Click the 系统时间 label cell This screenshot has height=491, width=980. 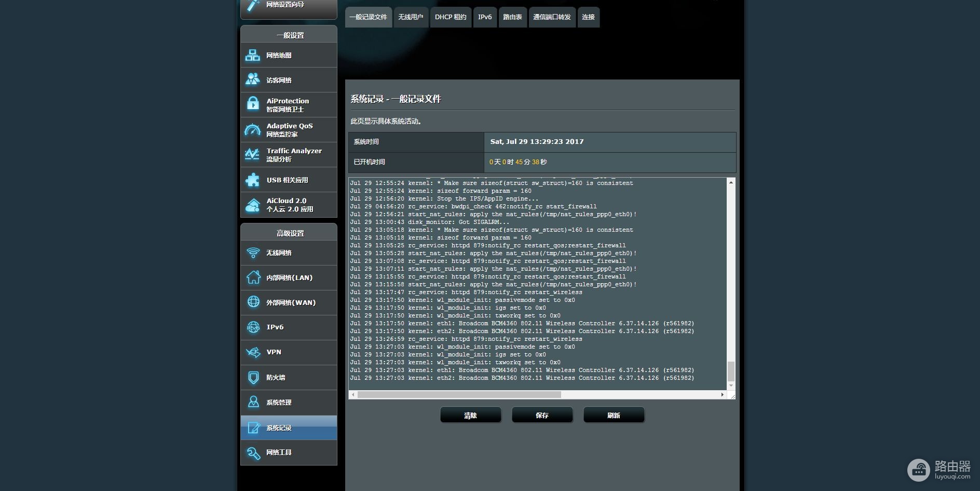(x=416, y=142)
